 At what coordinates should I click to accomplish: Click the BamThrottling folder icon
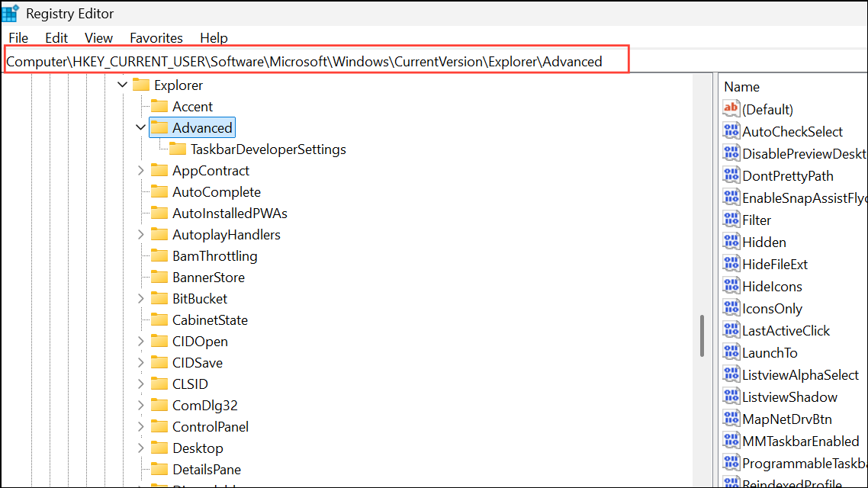click(159, 255)
